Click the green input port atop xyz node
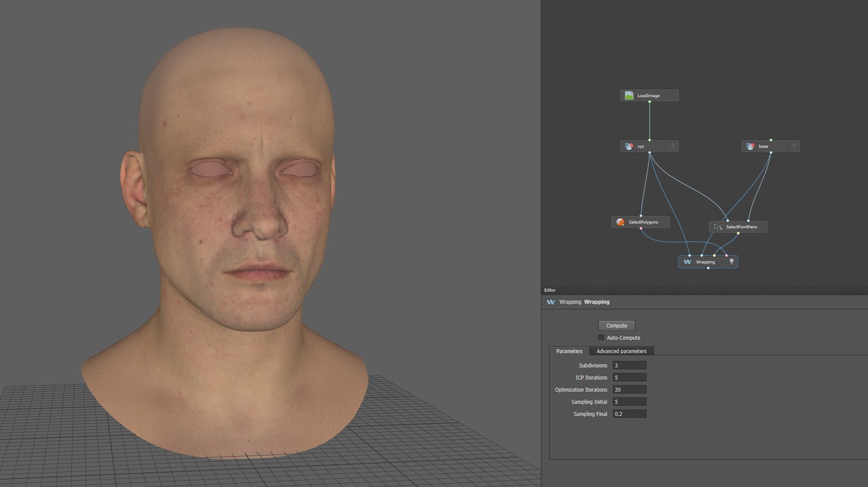The width and height of the screenshot is (868, 487). click(x=649, y=140)
